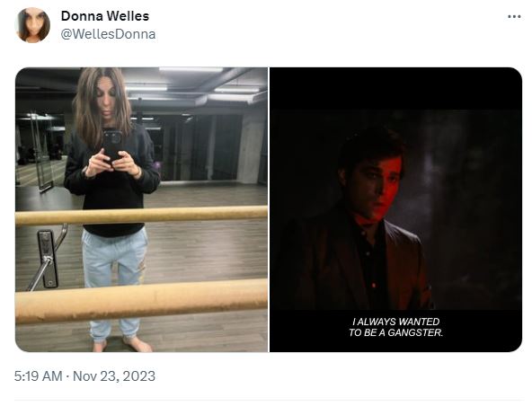Click the upper wooden ballet barre in photo
The width and height of the screenshot is (532, 406).
tap(141, 216)
